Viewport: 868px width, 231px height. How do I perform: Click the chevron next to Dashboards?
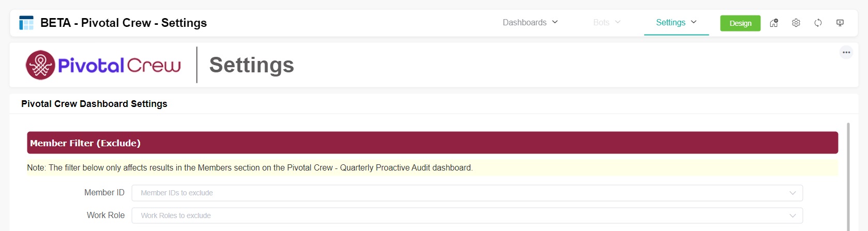(555, 22)
